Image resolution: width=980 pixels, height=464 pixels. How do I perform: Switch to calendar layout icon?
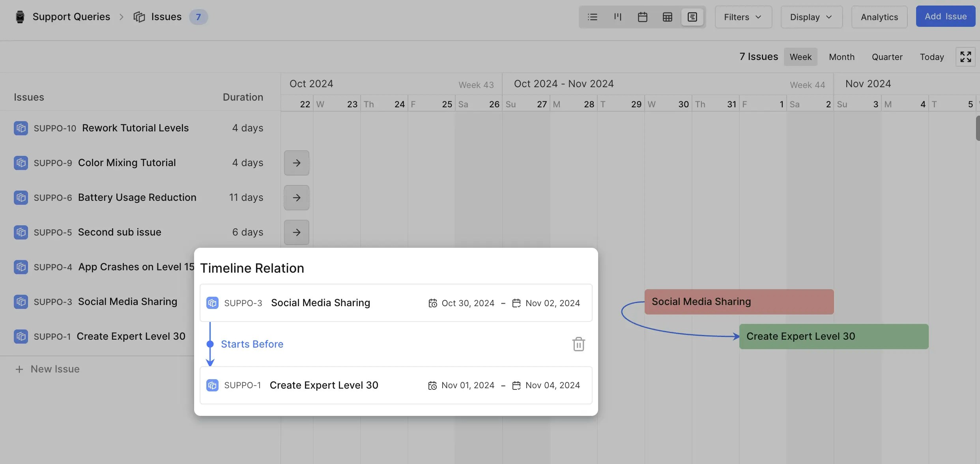(642, 17)
